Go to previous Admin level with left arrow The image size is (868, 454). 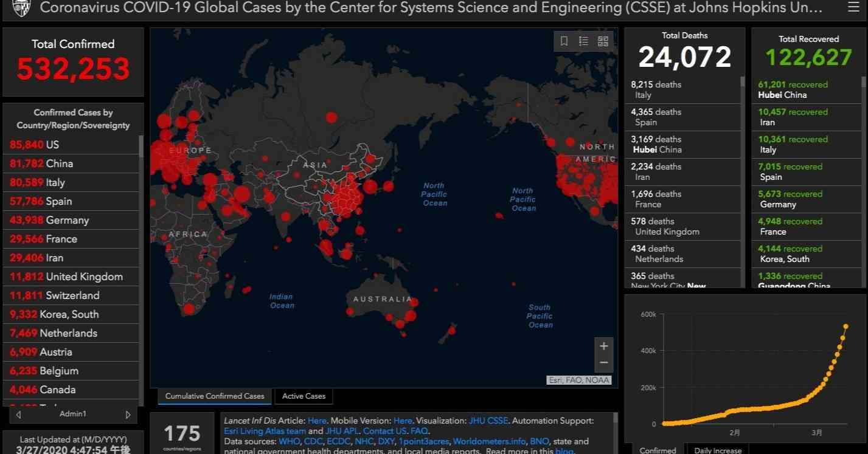[19, 414]
